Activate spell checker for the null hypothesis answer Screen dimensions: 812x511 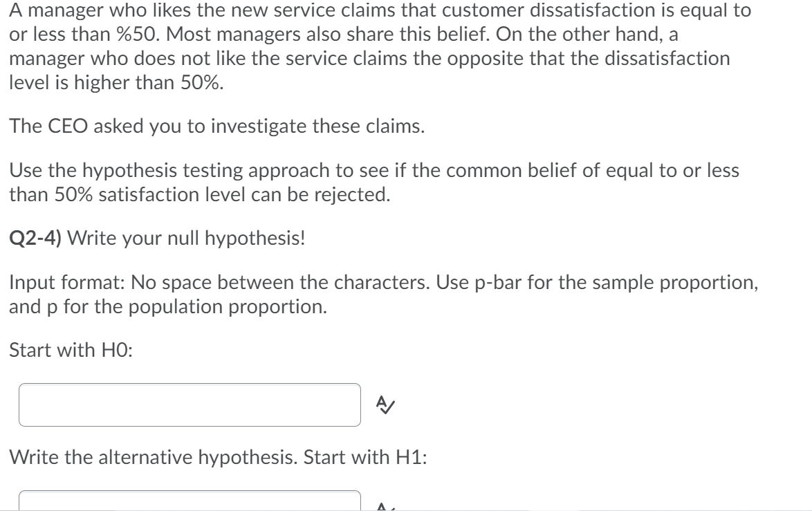[385, 405]
